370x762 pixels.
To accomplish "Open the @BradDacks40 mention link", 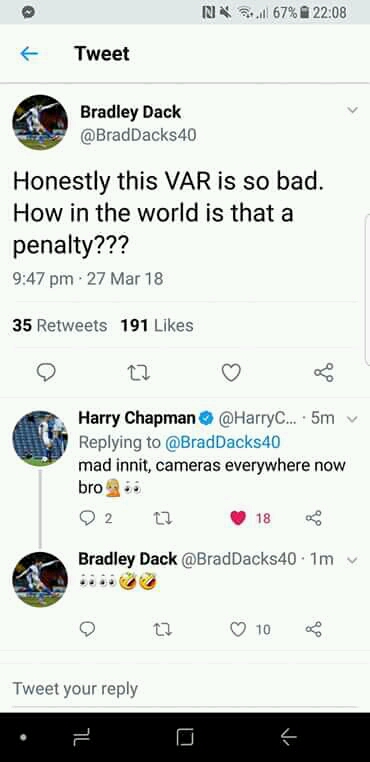I will 223,442.
